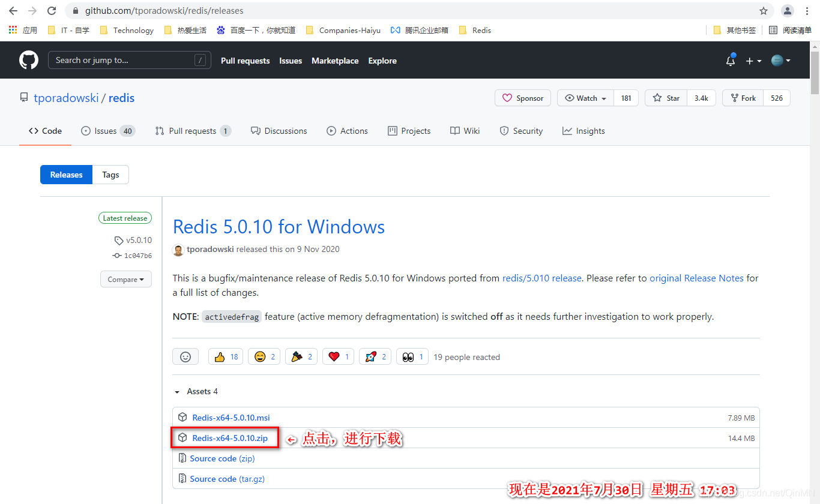Switch to the repository Pull requests tab
820x504 pixels.
click(193, 131)
